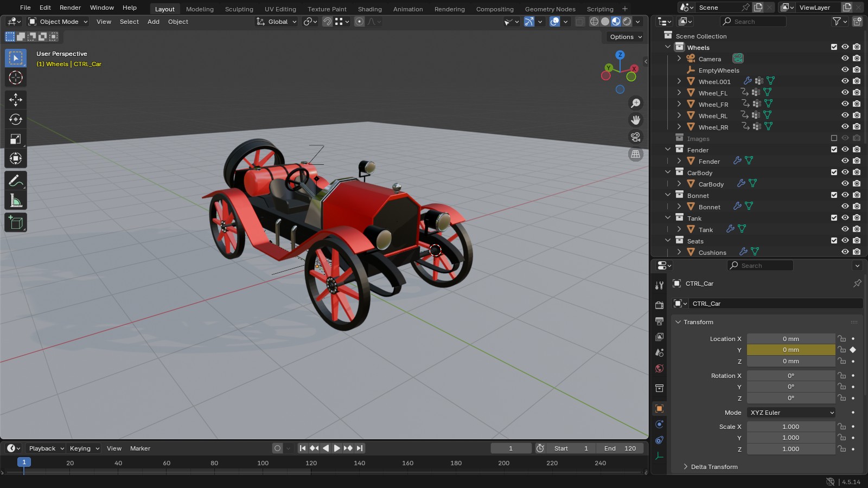This screenshot has height=488, width=868.
Task: Switch orthographic/perspective grid icon
Action: (635, 154)
